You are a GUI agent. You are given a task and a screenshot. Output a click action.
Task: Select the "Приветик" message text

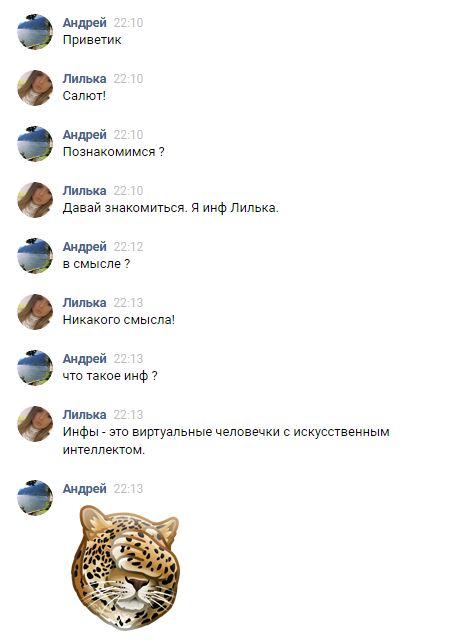click(92, 40)
